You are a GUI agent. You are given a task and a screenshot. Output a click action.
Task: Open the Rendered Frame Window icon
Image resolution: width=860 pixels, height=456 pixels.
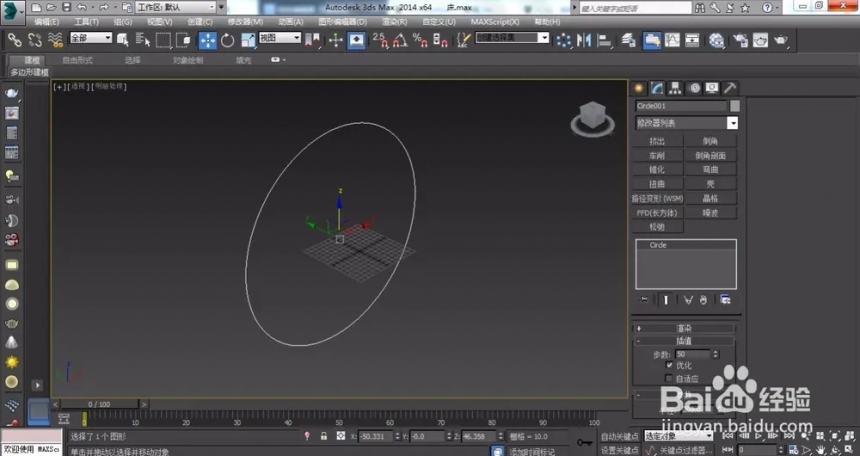pyautogui.click(x=760, y=40)
